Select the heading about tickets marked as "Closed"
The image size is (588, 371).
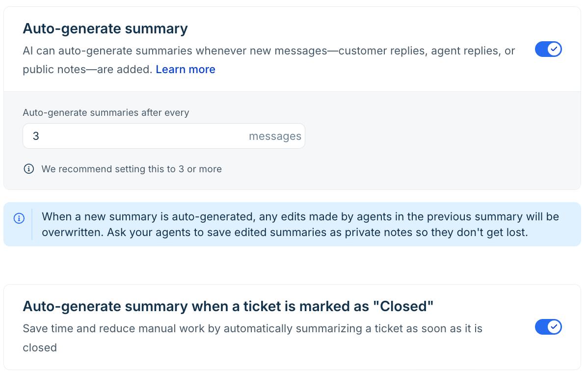tap(228, 307)
